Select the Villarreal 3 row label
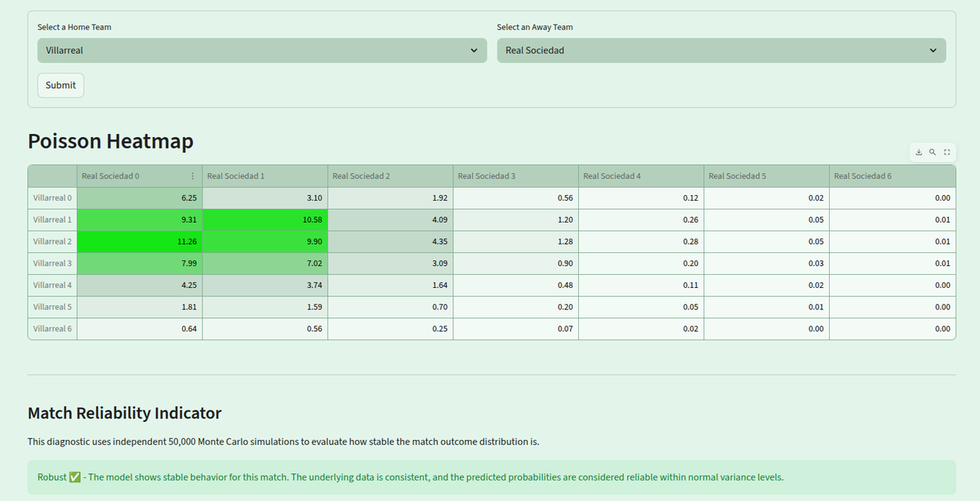980x501 pixels. coord(52,264)
